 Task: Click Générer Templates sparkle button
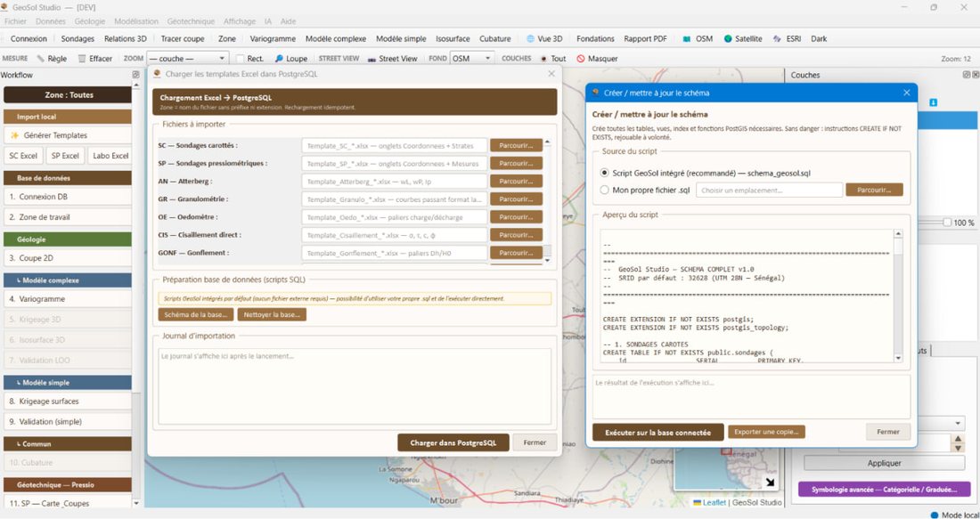click(68, 135)
